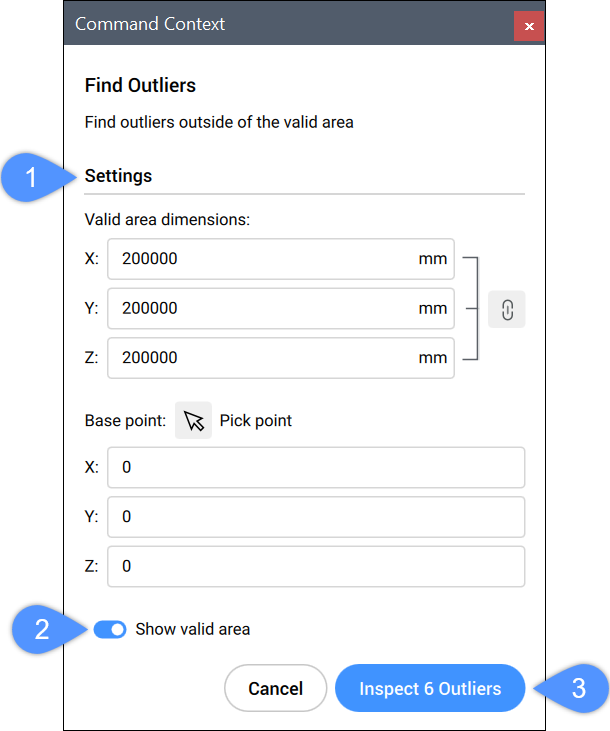Viewport: 610px width, 731px height.
Task: Toggle the Show valid area switch
Action: (110, 629)
